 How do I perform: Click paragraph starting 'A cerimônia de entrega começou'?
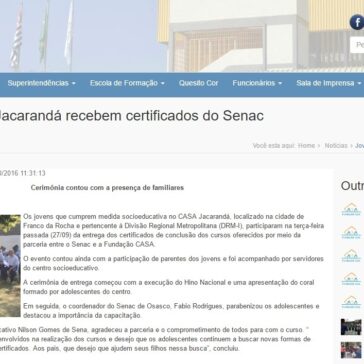click(x=169, y=287)
